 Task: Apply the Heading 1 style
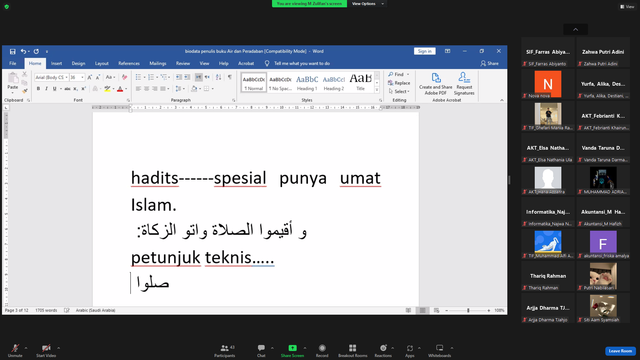click(x=307, y=82)
